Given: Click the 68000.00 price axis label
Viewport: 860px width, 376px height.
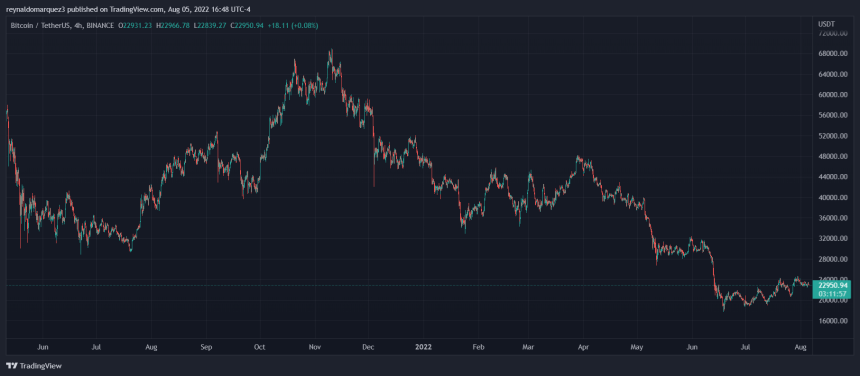Looking at the screenshot, I should click(x=834, y=54).
